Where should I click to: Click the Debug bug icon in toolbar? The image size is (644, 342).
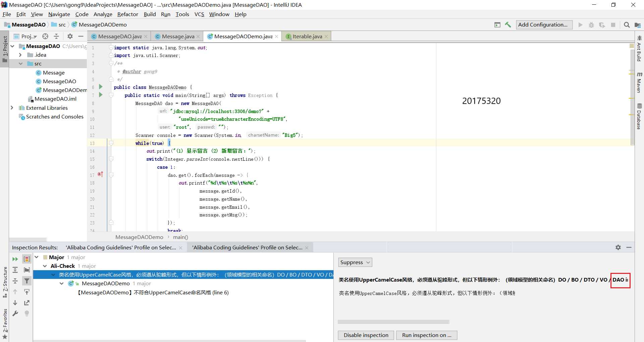pyautogui.click(x=591, y=25)
